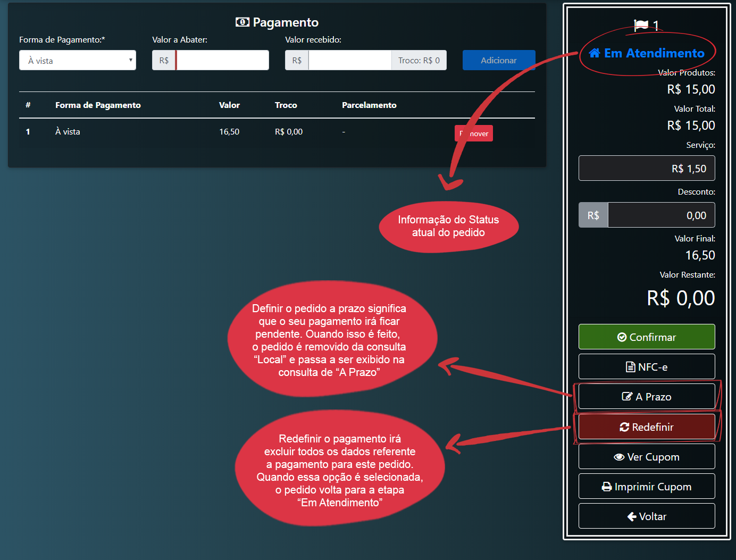Click the Desconto amount field

pyautogui.click(x=661, y=215)
